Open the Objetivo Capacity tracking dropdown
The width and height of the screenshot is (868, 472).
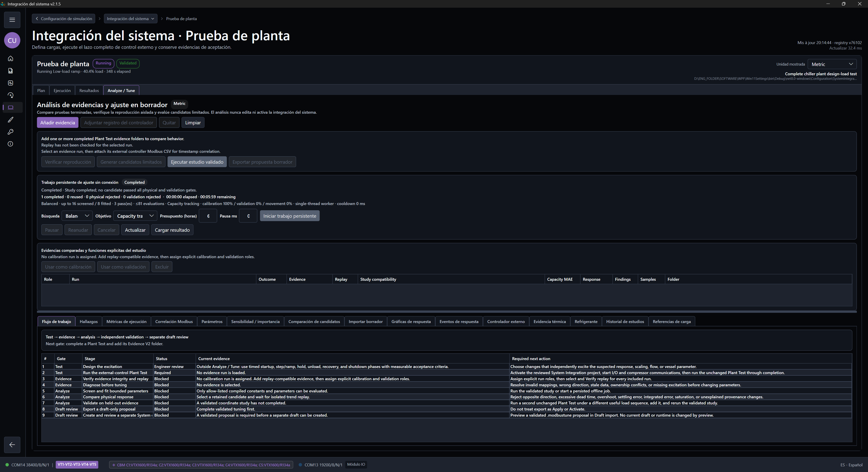click(x=135, y=216)
